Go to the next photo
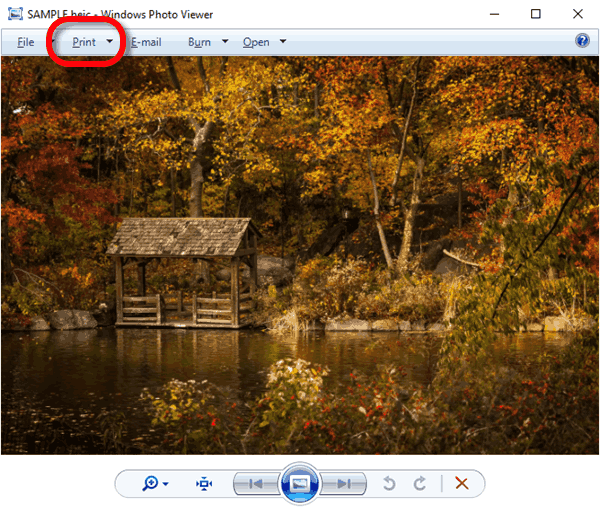600x508 pixels. pos(343,484)
